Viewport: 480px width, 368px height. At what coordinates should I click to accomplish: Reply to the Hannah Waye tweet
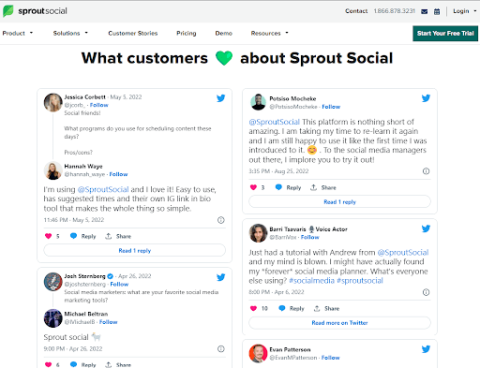coord(83,236)
